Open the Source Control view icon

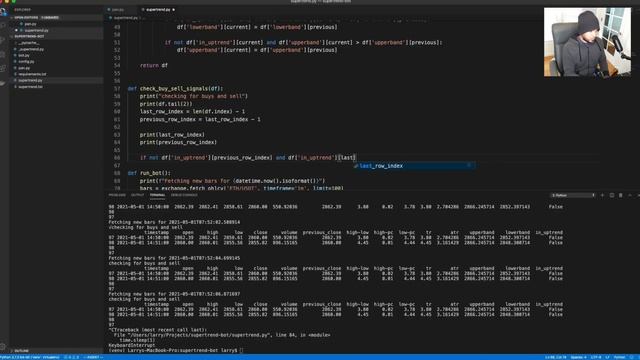tap(3, 40)
